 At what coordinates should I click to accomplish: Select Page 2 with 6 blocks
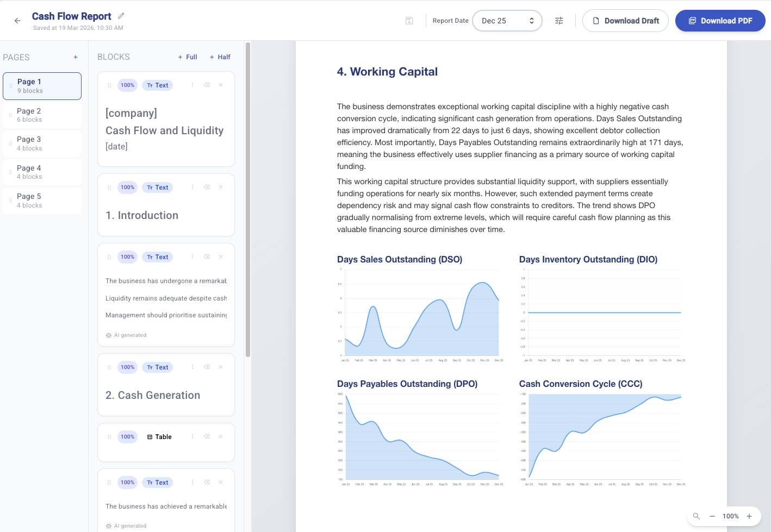click(42, 115)
